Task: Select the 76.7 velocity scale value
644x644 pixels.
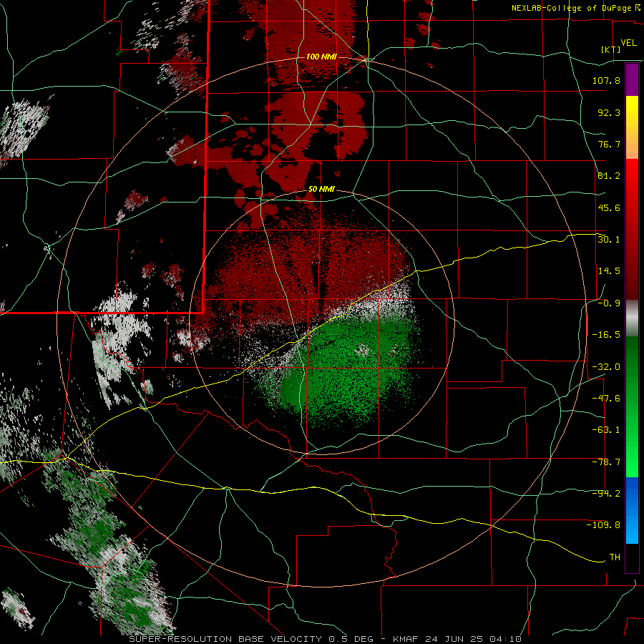Action: 609,144
